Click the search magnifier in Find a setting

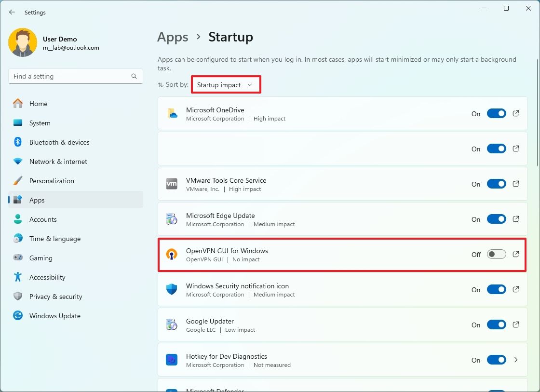pyautogui.click(x=134, y=76)
